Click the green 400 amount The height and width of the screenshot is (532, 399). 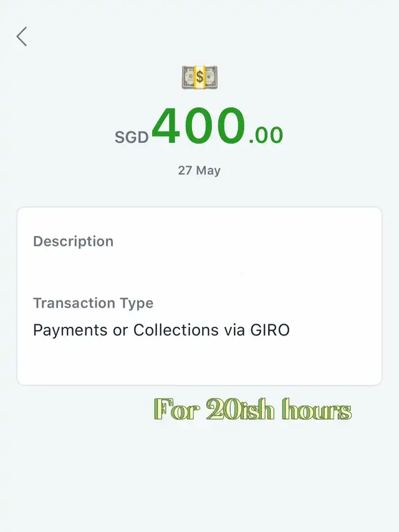tap(198, 126)
